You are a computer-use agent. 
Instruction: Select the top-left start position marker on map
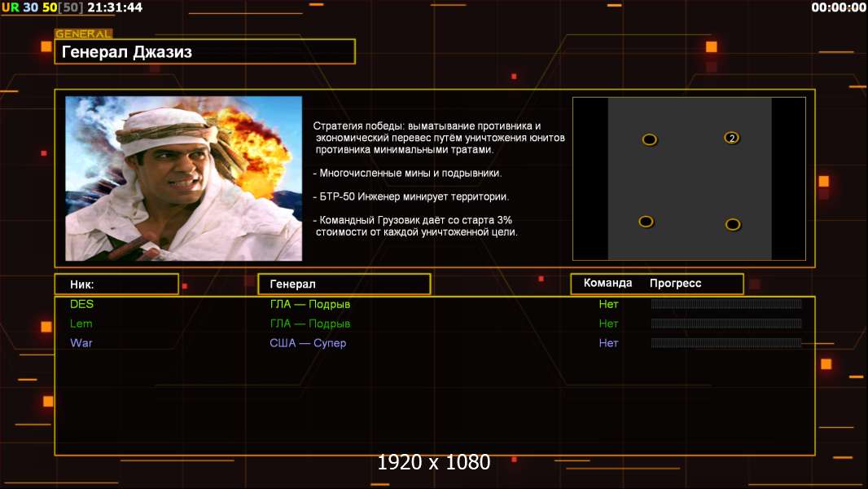click(649, 139)
